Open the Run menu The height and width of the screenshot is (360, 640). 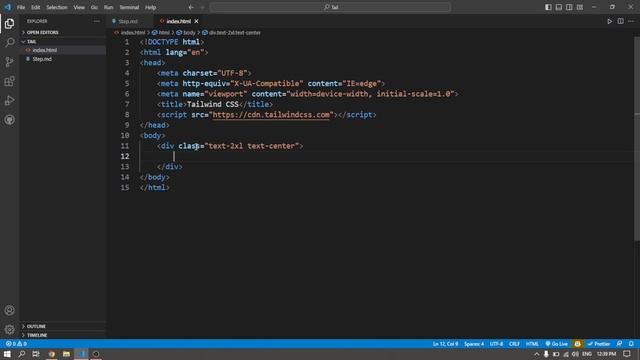point(109,7)
